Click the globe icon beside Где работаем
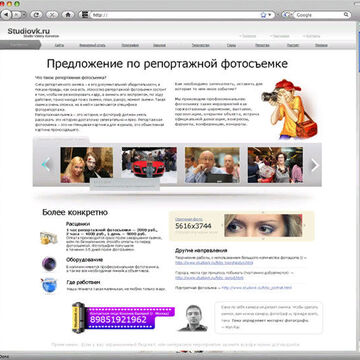 [x=49, y=286]
